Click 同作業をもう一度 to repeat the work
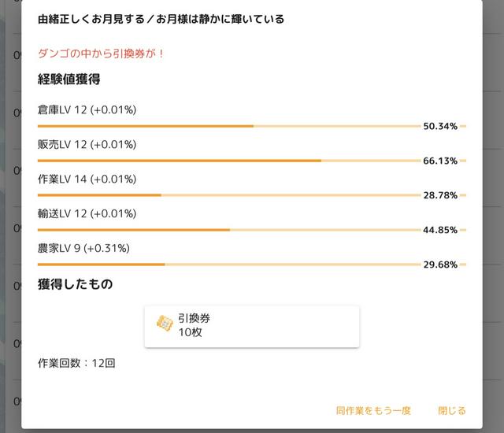Viewport: 504px width, 433px height. click(x=373, y=410)
